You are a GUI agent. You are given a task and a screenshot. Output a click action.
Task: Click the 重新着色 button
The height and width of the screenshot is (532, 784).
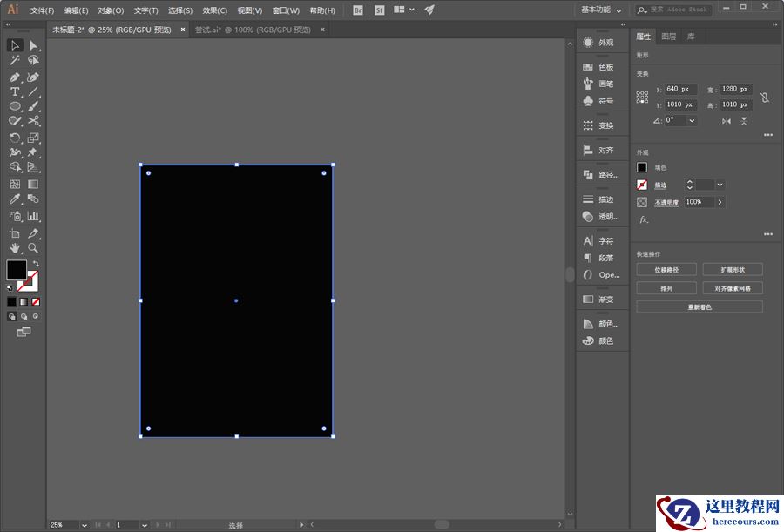pyautogui.click(x=699, y=306)
